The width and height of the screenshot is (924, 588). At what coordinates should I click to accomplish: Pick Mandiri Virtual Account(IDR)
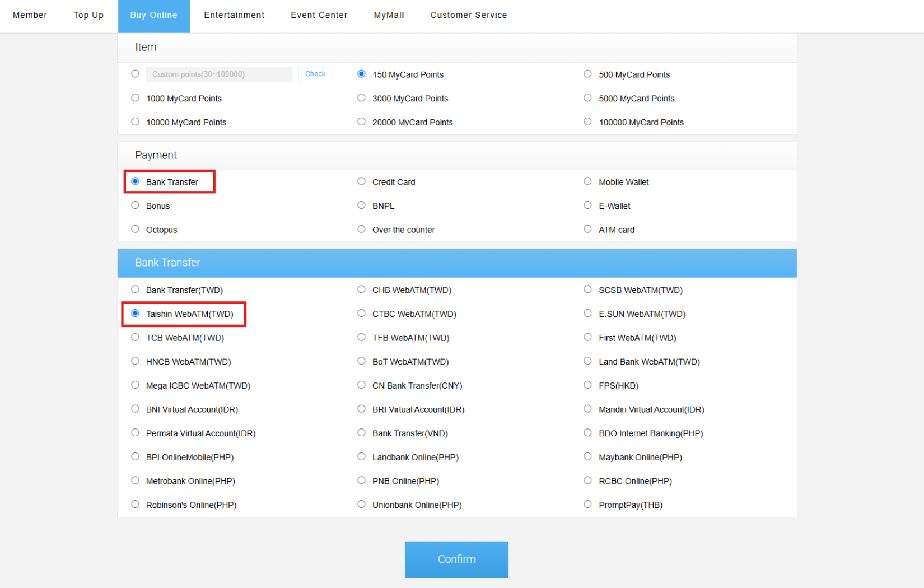[x=587, y=409]
